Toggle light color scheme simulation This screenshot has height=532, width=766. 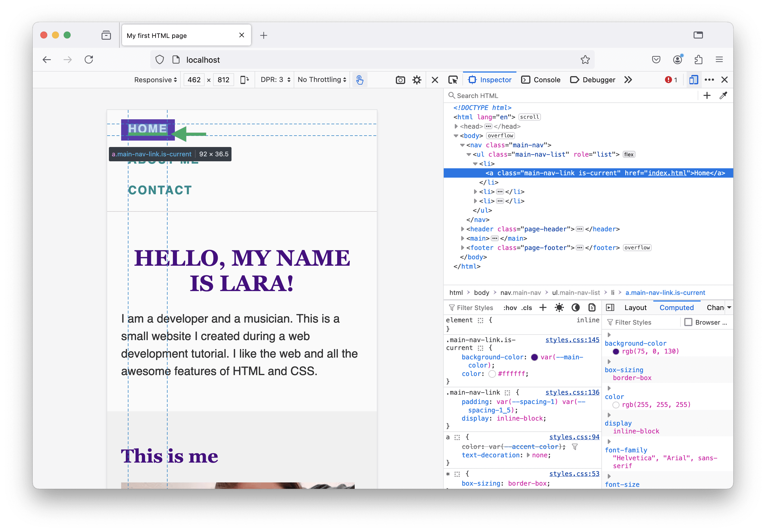click(x=559, y=308)
